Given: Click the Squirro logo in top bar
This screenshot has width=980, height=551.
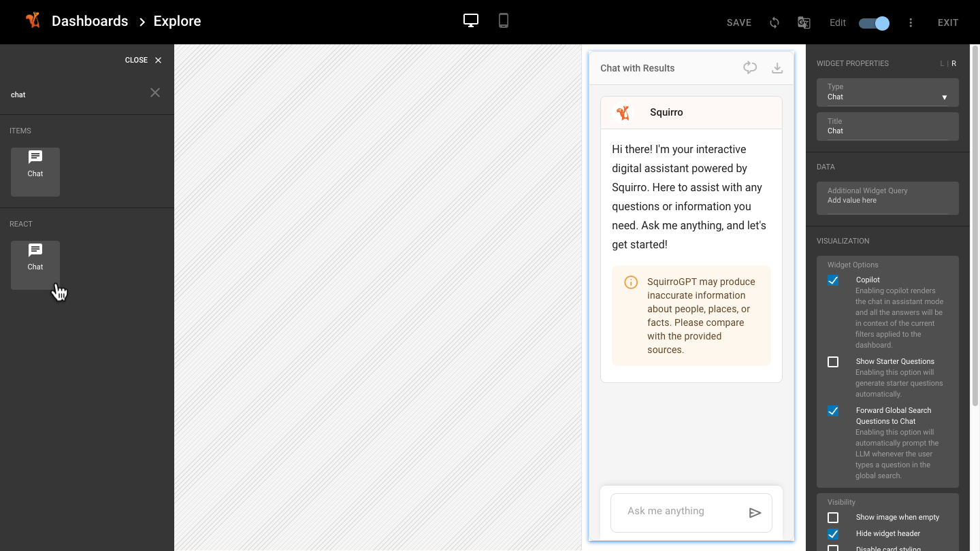Looking at the screenshot, I should (x=33, y=20).
